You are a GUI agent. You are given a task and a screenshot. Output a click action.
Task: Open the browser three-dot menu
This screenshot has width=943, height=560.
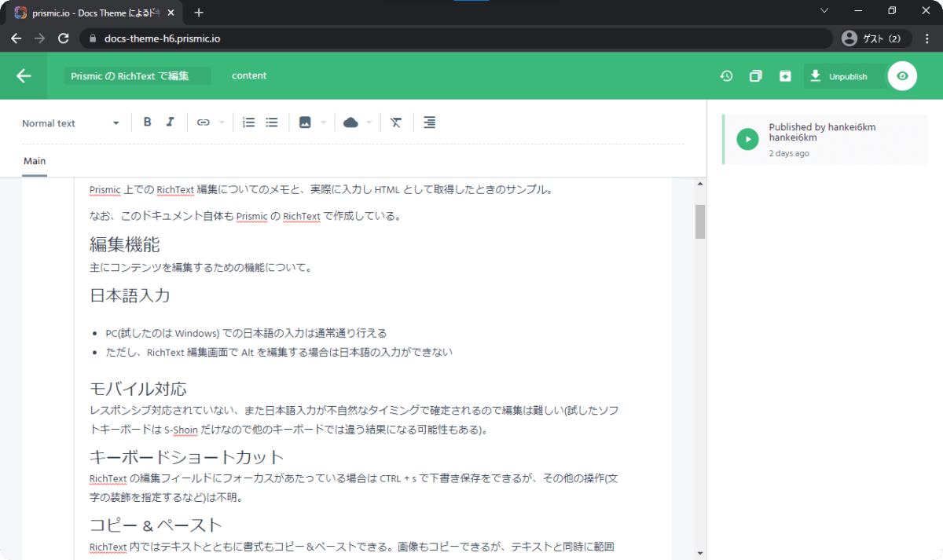(927, 38)
